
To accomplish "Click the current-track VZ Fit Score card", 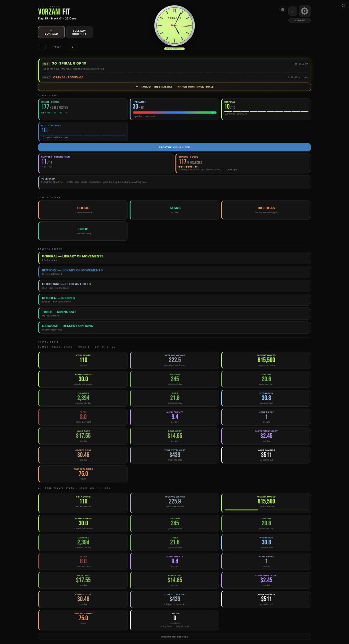I will click(x=83, y=360).
